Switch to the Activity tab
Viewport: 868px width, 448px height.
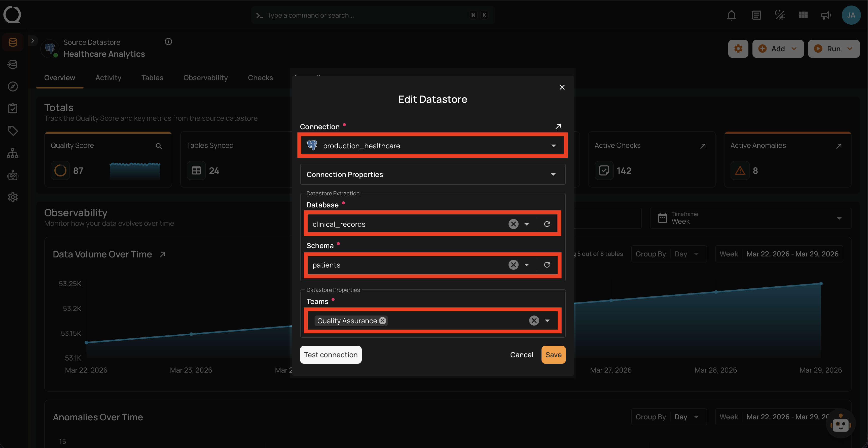108,78
